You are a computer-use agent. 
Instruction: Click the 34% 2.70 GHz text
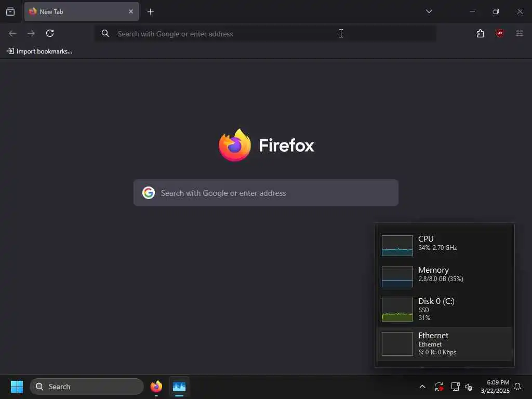[x=437, y=248]
